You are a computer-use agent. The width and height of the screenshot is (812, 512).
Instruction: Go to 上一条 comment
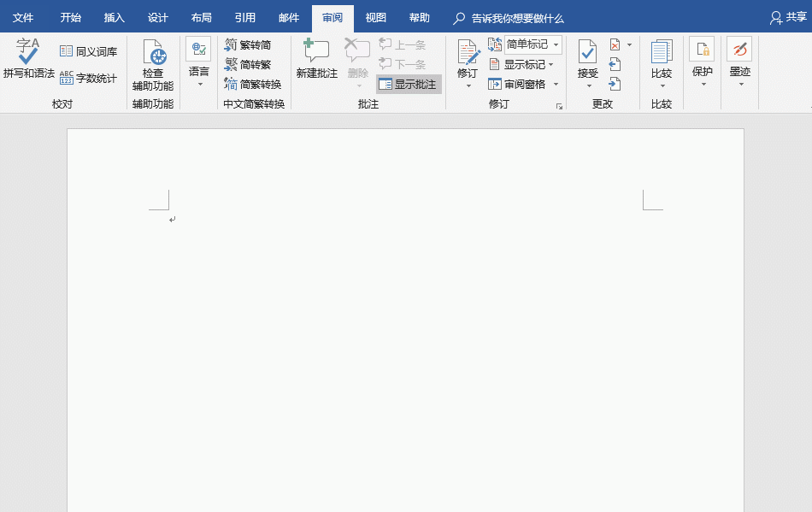click(403, 45)
